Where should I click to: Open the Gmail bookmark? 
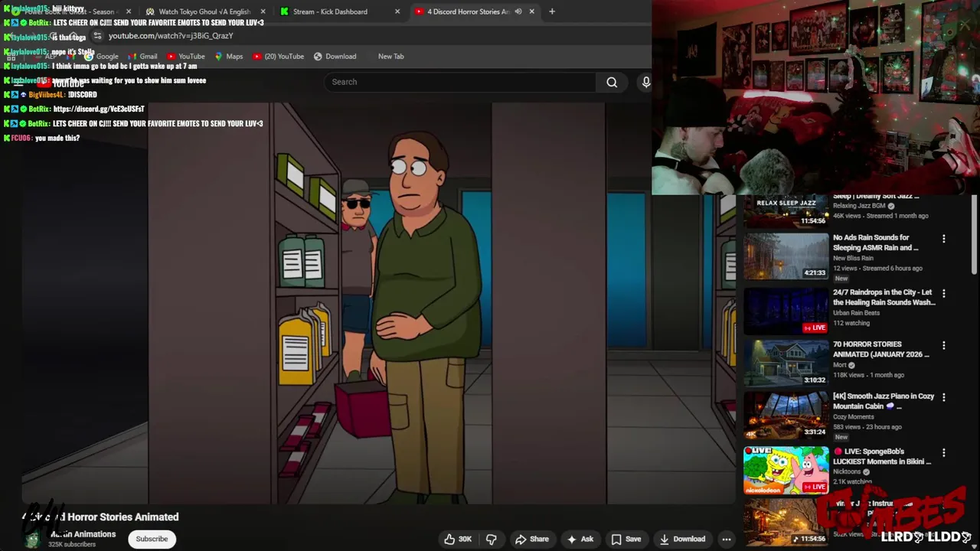142,56
